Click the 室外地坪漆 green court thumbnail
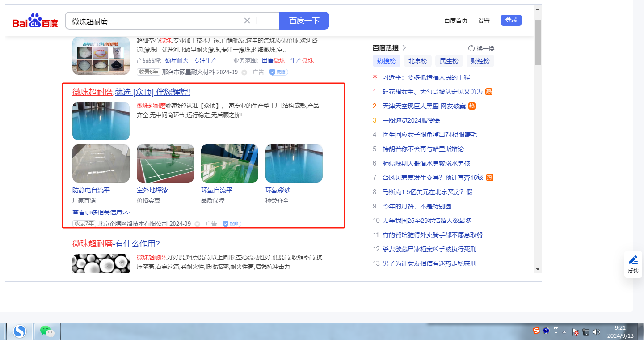Viewport: 644px width, 340px height. tap(165, 163)
